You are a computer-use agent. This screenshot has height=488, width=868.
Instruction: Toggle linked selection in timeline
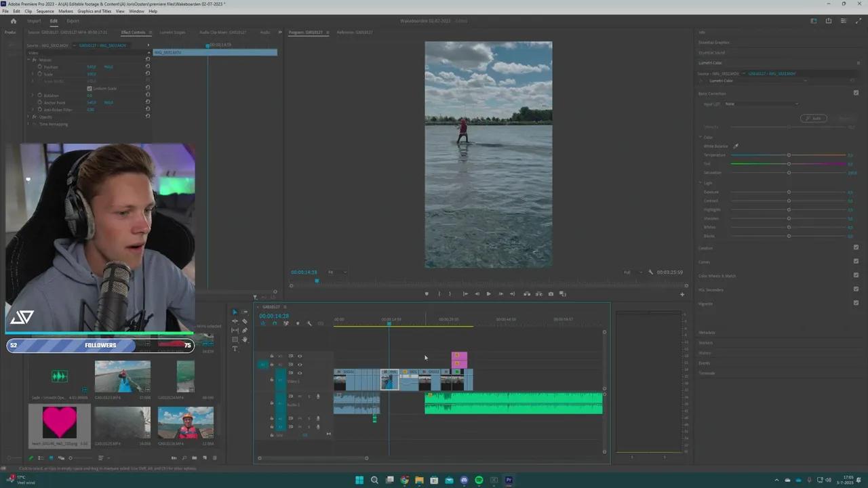(286, 323)
